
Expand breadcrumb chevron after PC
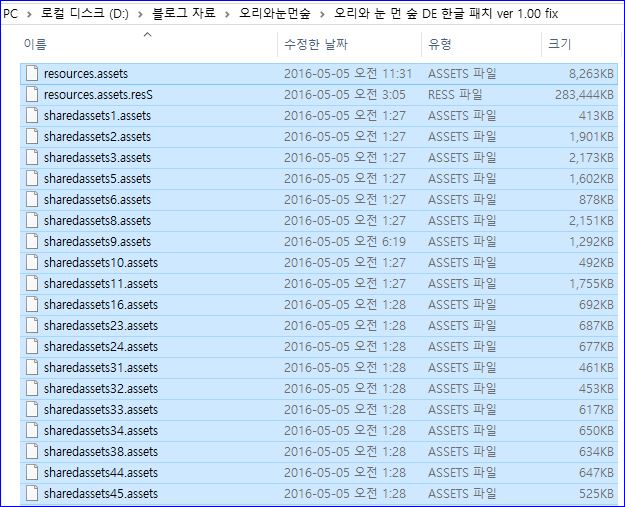click(x=29, y=14)
